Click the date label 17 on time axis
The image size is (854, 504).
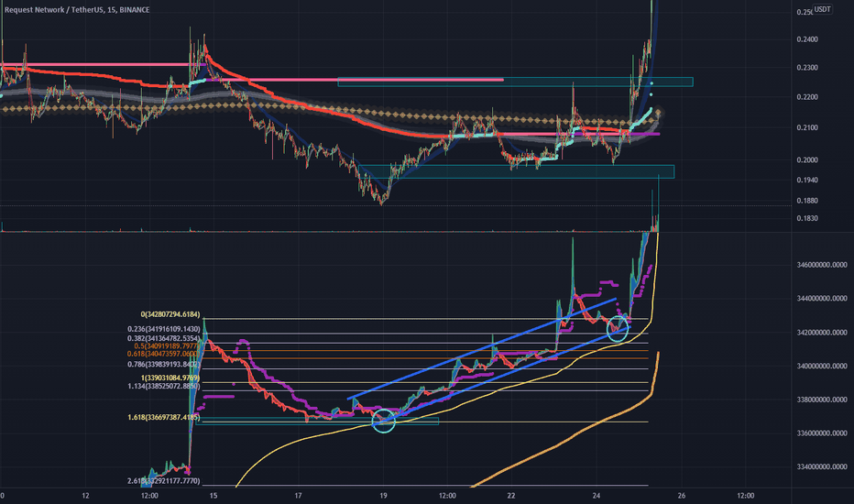[298, 496]
